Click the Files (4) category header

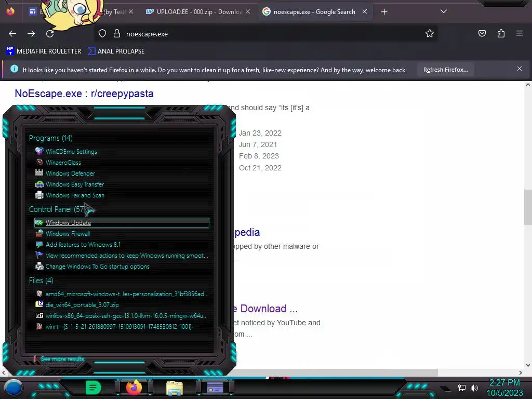click(x=41, y=281)
